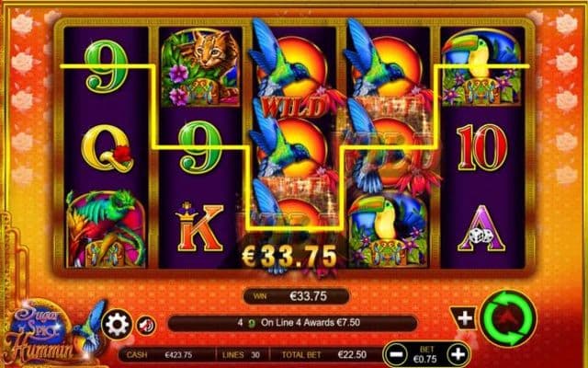Open the Sugar Spice Hummin logo
Viewport: 588px width, 368px height.
coord(47,332)
